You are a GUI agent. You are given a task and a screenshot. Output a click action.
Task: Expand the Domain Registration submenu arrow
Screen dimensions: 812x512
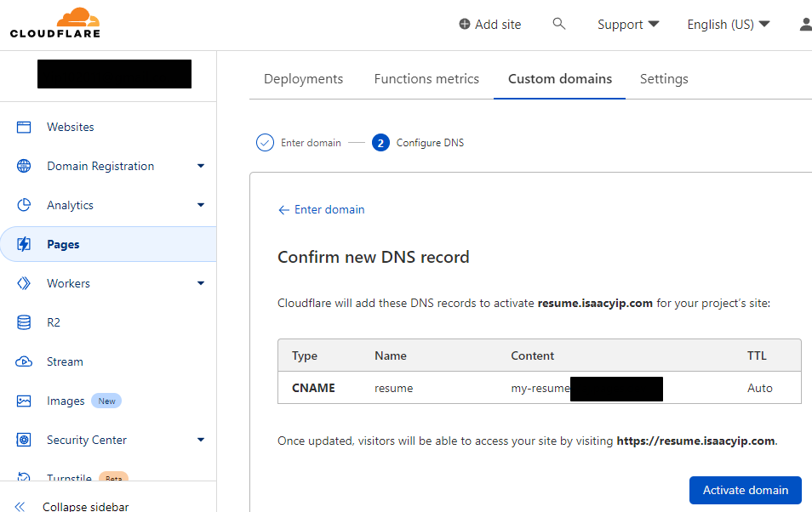point(201,166)
